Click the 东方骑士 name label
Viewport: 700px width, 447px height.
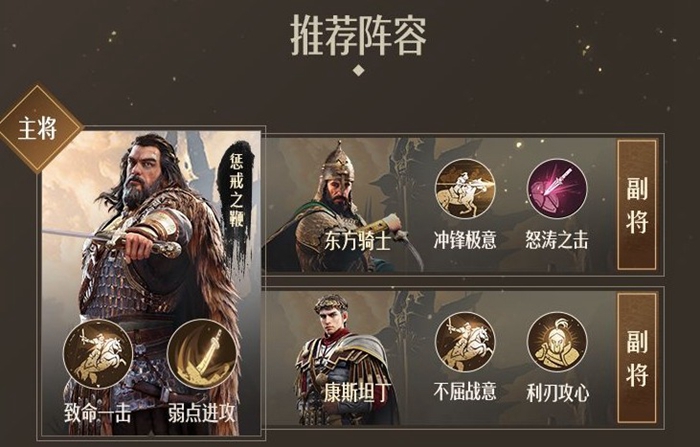coord(358,242)
